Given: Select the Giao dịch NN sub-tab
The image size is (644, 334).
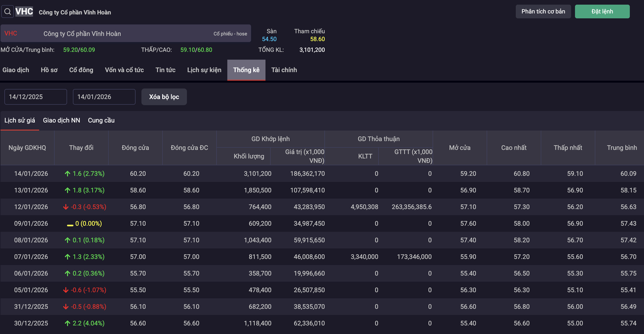Looking at the screenshot, I should 61,121.
